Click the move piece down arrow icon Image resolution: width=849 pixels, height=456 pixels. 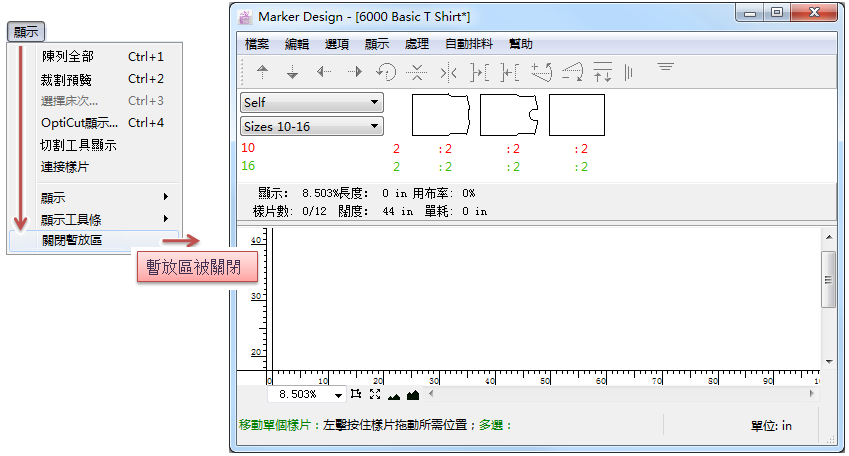293,72
